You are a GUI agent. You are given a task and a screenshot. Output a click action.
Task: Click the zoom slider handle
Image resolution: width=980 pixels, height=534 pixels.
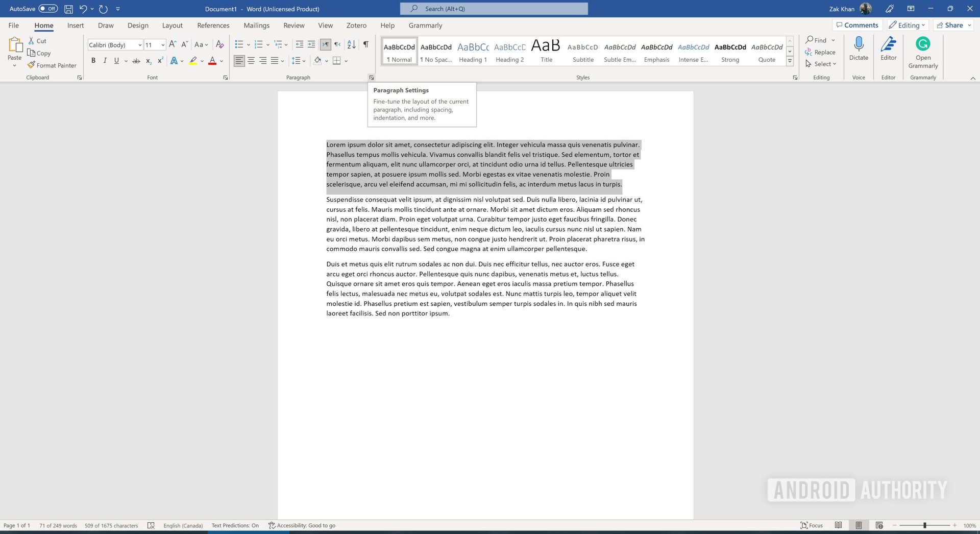click(x=924, y=525)
